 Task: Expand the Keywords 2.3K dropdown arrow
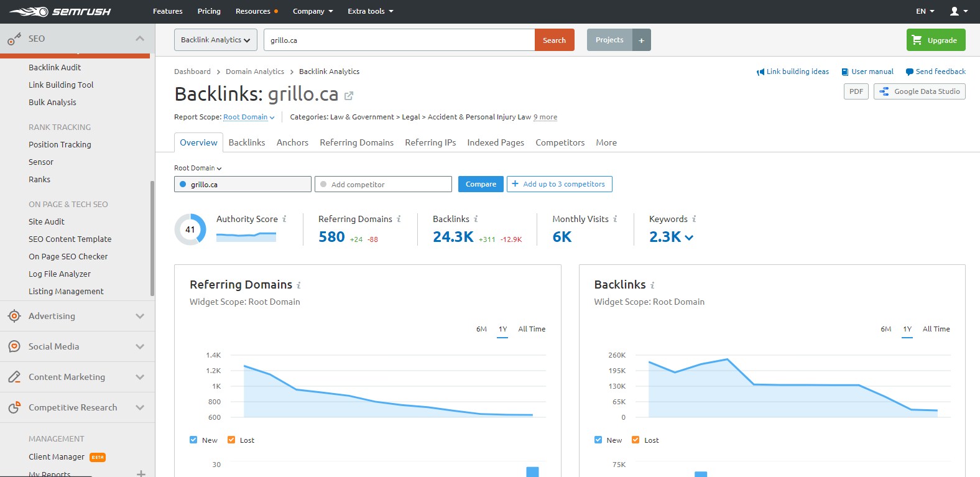click(x=689, y=238)
